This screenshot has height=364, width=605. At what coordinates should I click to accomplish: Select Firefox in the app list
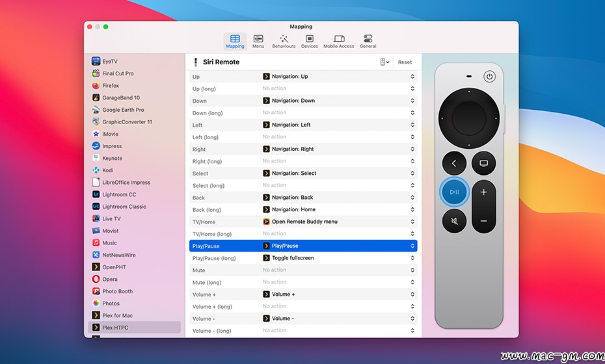click(134, 86)
